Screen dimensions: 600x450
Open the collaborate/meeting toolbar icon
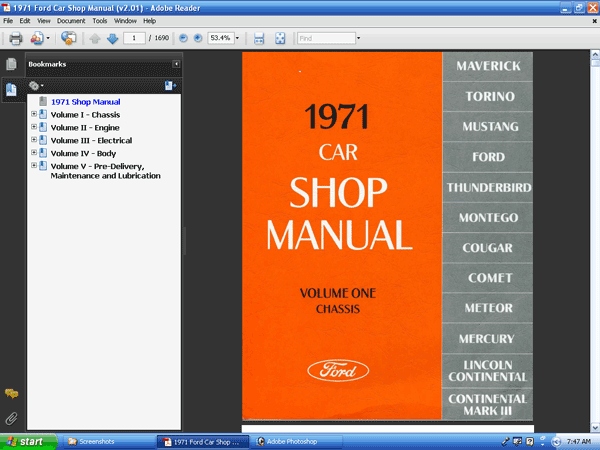point(37,38)
